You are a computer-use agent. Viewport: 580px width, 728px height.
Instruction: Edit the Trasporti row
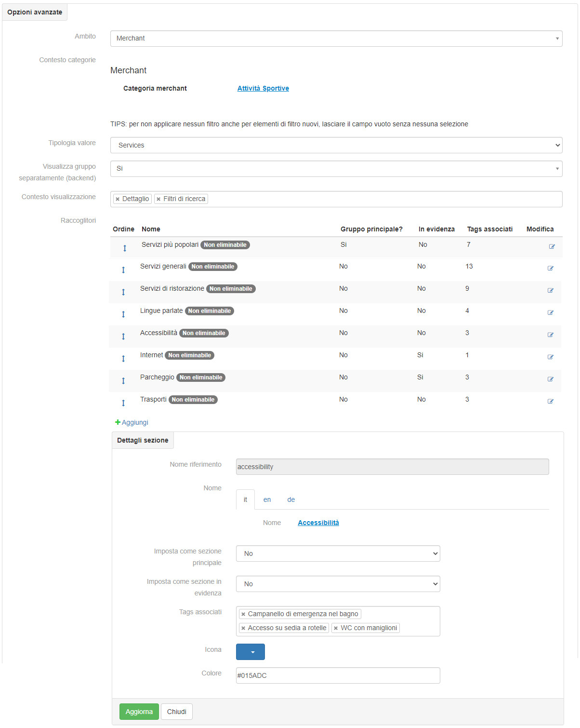[x=550, y=401]
